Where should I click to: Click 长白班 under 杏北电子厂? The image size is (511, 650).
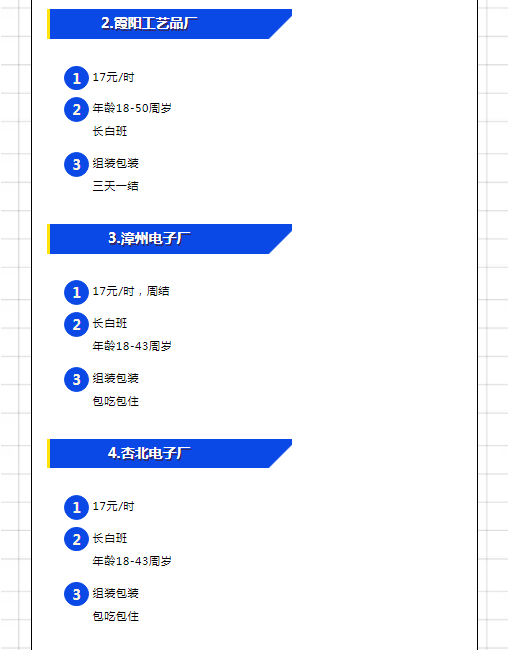point(110,538)
